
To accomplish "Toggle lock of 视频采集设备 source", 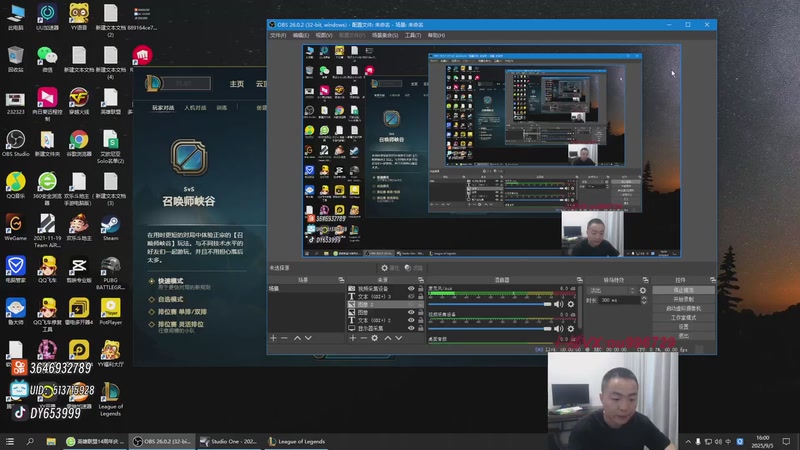I will click(420, 288).
